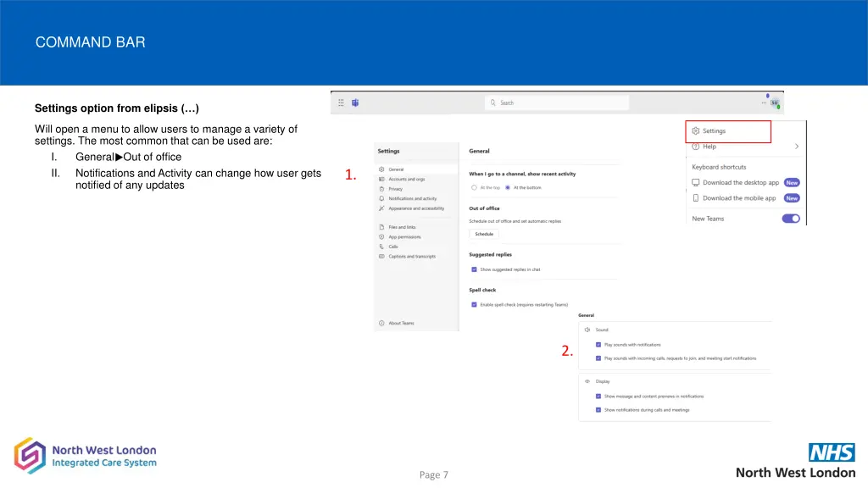The image size is (868, 488).
Task: Open the Help menu entry
Action: 745,147
